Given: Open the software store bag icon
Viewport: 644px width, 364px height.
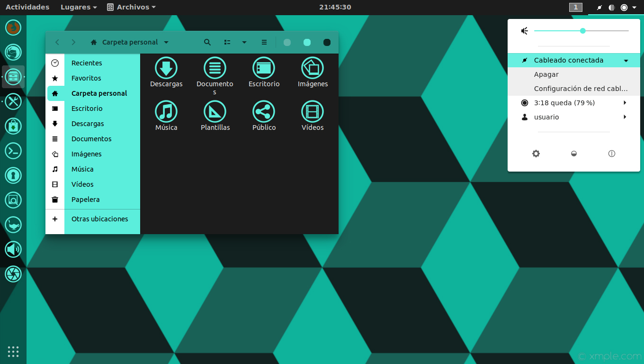Looking at the screenshot, I should pos(13,126).
